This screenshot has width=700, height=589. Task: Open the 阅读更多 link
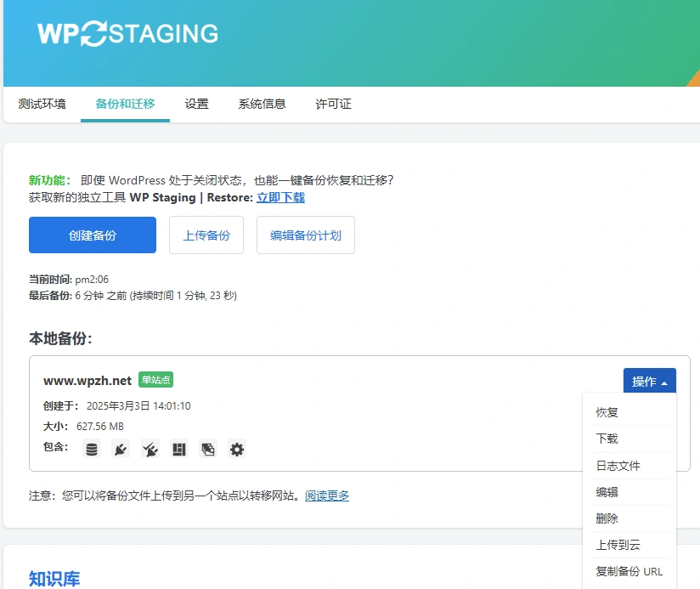point(327,496)
